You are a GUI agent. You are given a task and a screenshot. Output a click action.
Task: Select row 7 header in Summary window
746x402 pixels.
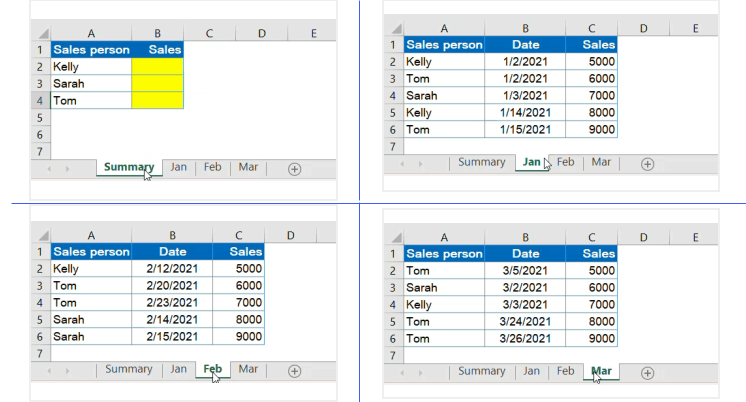pos(40,152)
